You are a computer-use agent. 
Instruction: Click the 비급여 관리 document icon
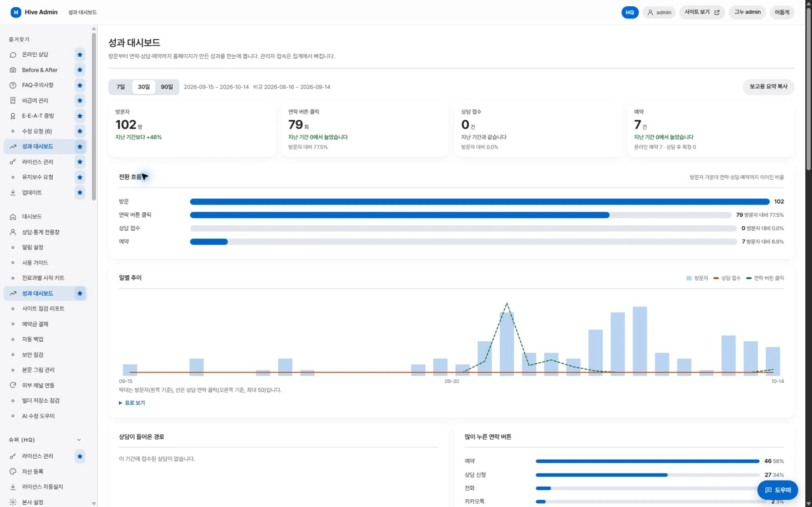(13, 100)
